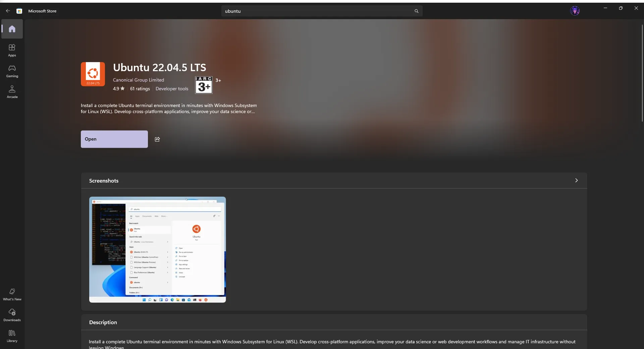The width and height of the screenshot is (644, 349).
Task: Open the Arcade section
Action: pyautogui.click(x=12, y=92)
